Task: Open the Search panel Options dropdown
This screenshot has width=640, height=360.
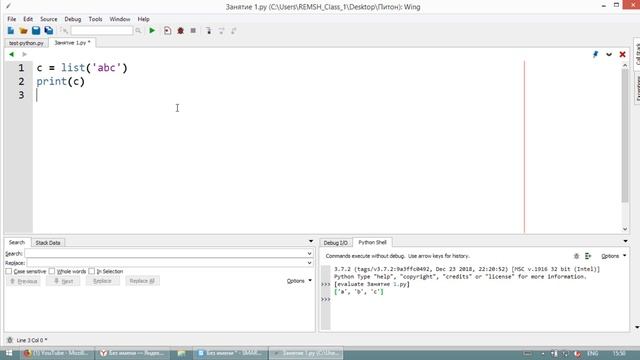Action: [299, 281]
